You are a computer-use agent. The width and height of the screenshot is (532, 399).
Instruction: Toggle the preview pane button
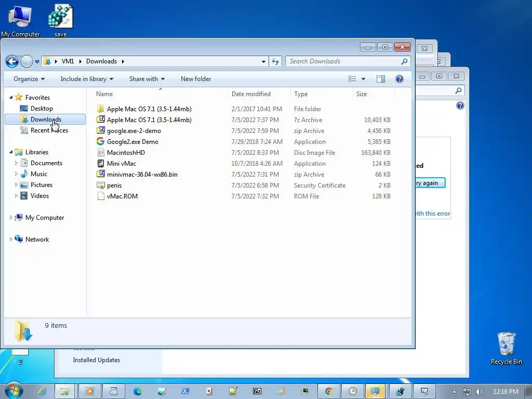(x=381, y=79)
